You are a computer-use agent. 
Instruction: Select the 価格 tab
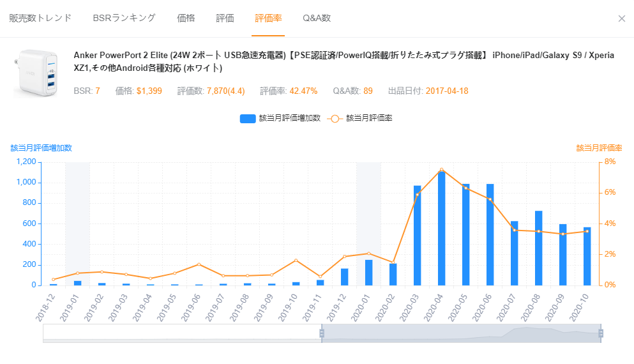pos(186,18)
